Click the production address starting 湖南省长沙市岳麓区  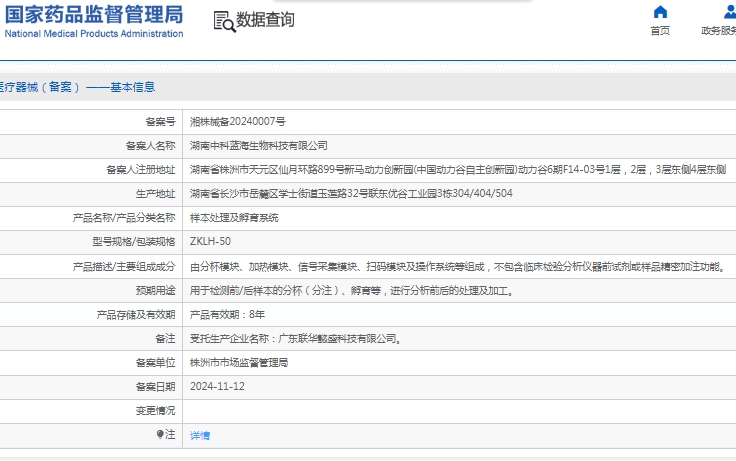351,193
